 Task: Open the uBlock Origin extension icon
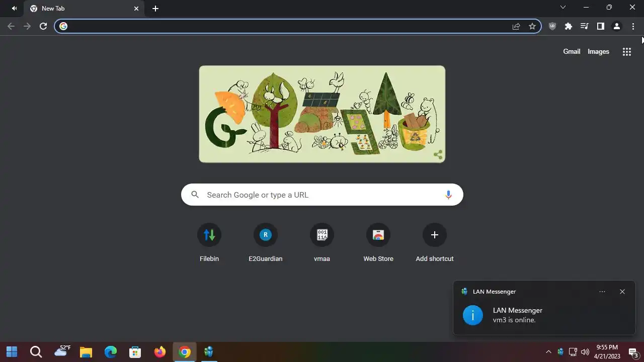coord(552,26)
